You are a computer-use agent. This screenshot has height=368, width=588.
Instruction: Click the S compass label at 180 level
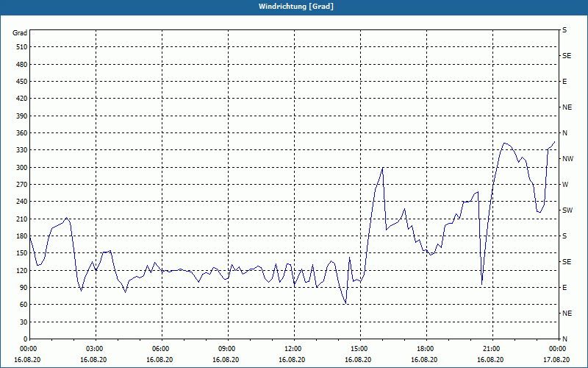564,236
